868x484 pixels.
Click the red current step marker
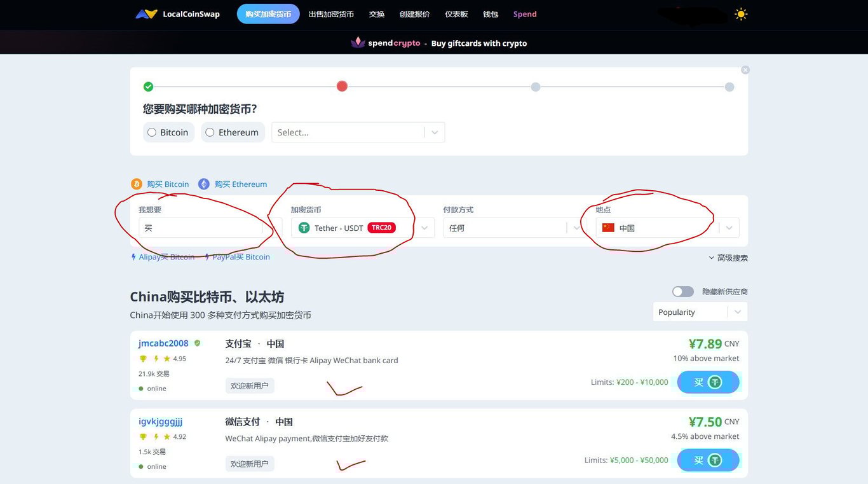(342, 86)
